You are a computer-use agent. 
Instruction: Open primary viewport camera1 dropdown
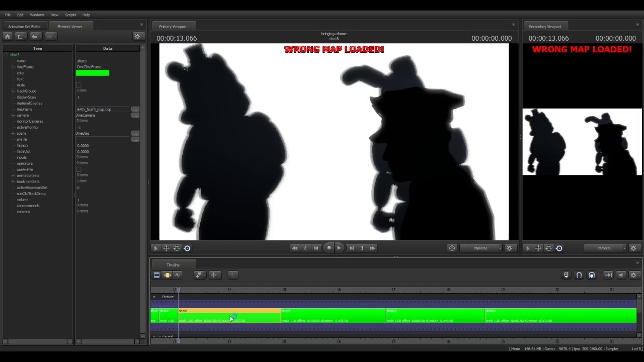pos(480,248)
